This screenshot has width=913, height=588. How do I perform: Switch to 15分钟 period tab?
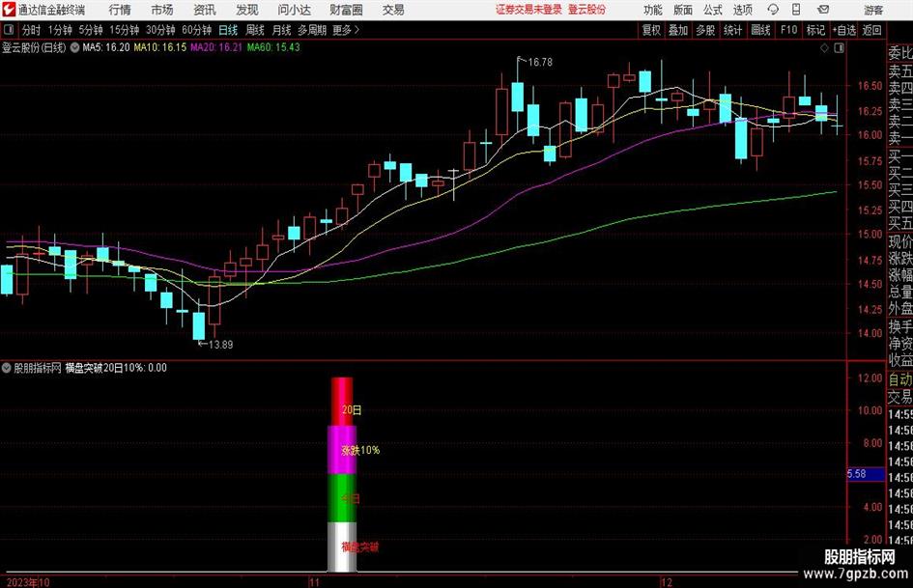pyautogui.click(x=124, y=30)
